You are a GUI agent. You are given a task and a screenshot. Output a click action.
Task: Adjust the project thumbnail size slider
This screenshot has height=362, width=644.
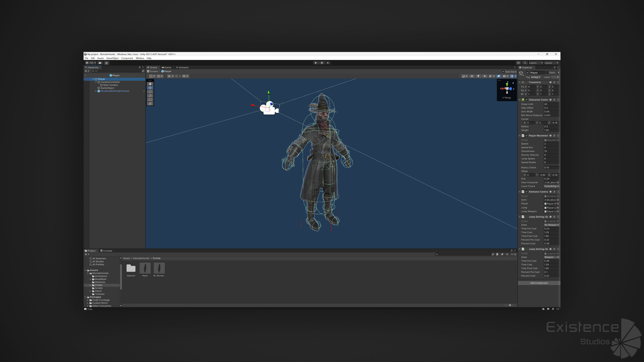pyautogui.click(x=510, y=305)
